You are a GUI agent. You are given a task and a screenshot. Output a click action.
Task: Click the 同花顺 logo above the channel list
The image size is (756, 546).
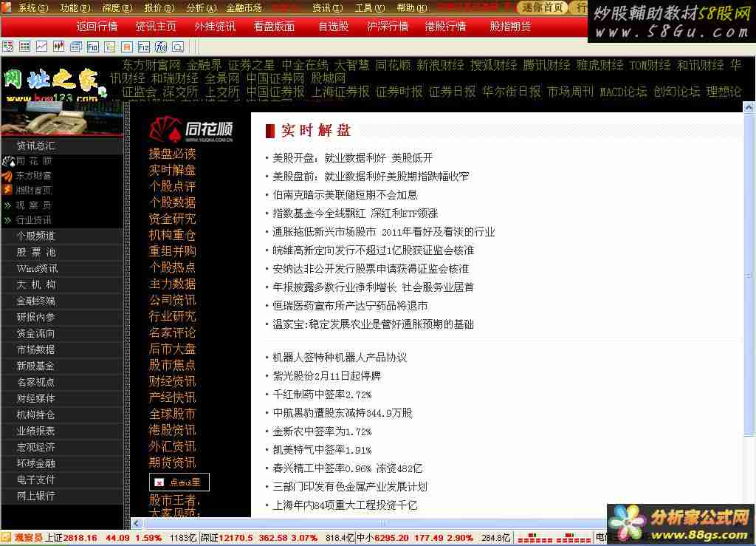(x=191, y=129)
